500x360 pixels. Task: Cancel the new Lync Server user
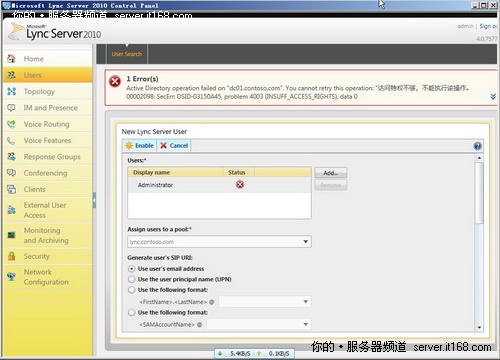(174, 146)
